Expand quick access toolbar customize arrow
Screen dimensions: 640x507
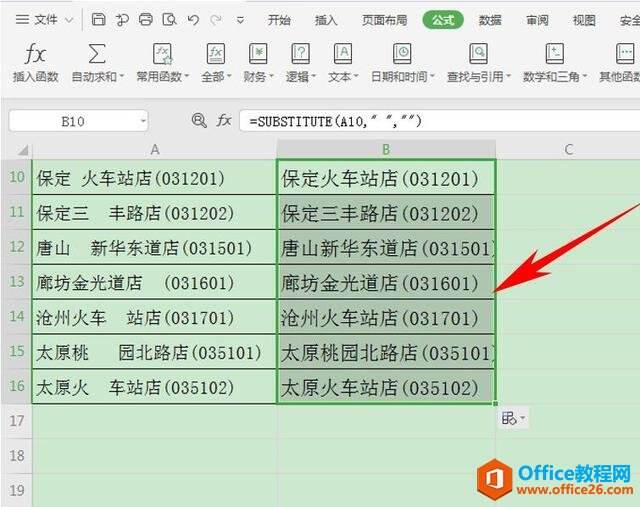pos(240,20)
